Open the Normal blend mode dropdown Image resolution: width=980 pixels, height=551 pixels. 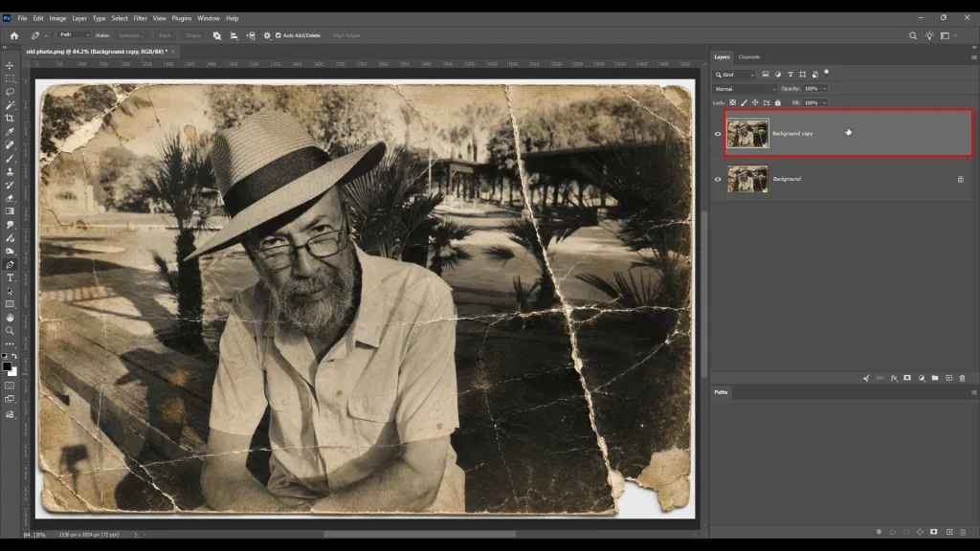[745, 89]
